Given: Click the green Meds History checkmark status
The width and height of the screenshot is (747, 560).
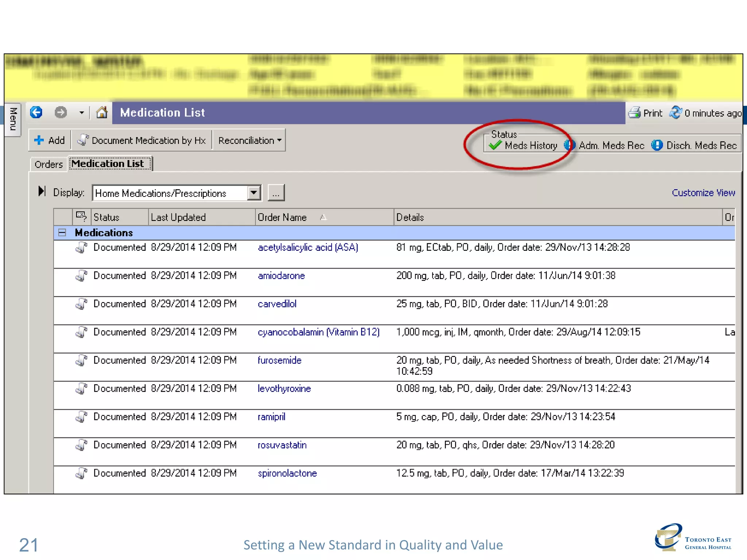Looking at the screenshot, I should pyautogui.click(x=496, y=145).
